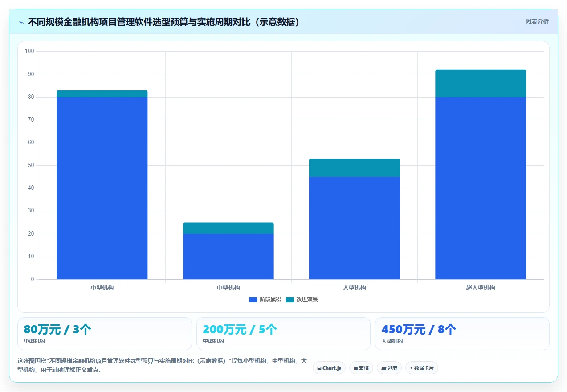Open the 图表分析 label in the header

tap(537, 21)
